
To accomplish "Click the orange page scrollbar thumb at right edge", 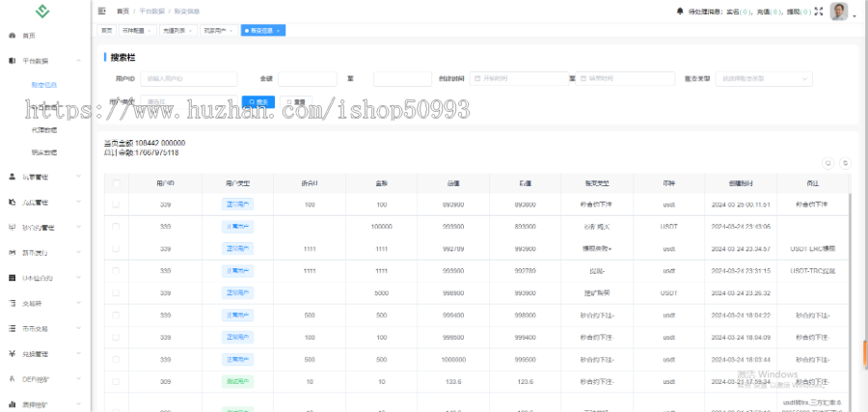I will (x=866, y=354).
